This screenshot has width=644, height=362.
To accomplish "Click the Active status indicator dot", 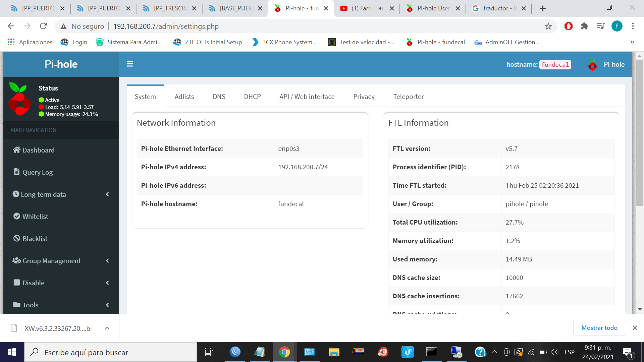I will coord(41,100).
